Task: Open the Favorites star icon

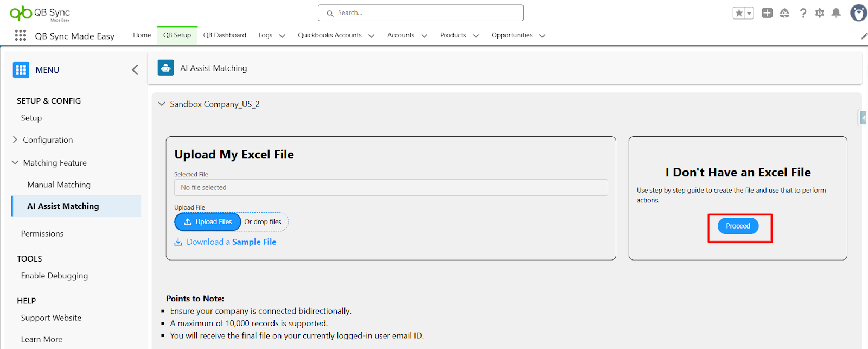Action: 738,13
